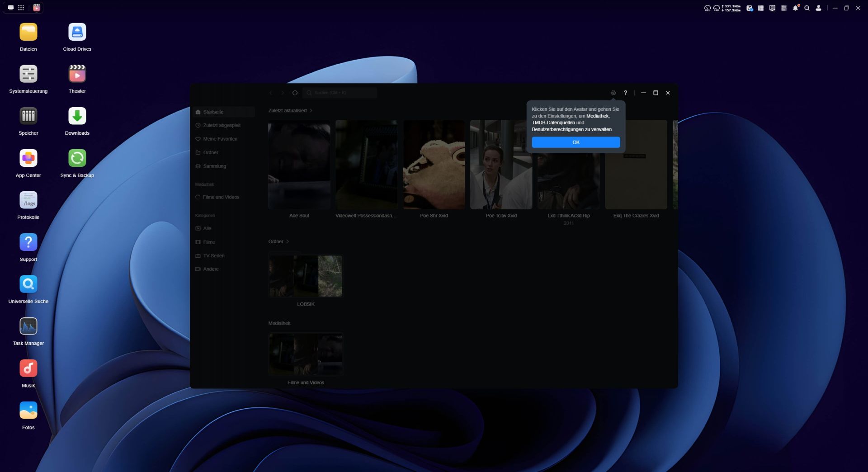Click the user account icon in top bar
This screenshot has height=472, width=868.
click(x=818, y=8)
